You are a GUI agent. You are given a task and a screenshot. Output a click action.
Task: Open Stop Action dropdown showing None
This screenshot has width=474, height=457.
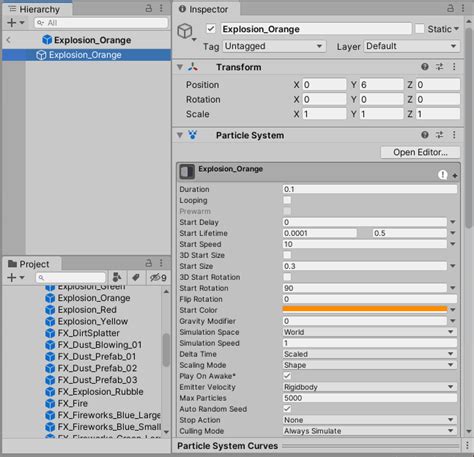point(370,420)
